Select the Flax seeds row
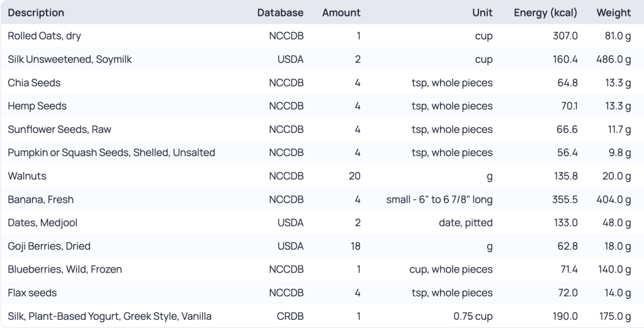 pyautogui.click(x=32, y=293)
